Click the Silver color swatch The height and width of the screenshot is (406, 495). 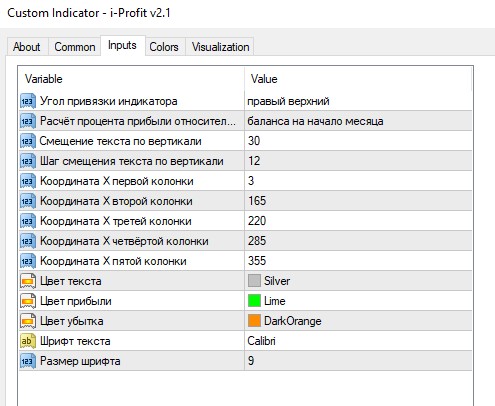pos(254,281)
